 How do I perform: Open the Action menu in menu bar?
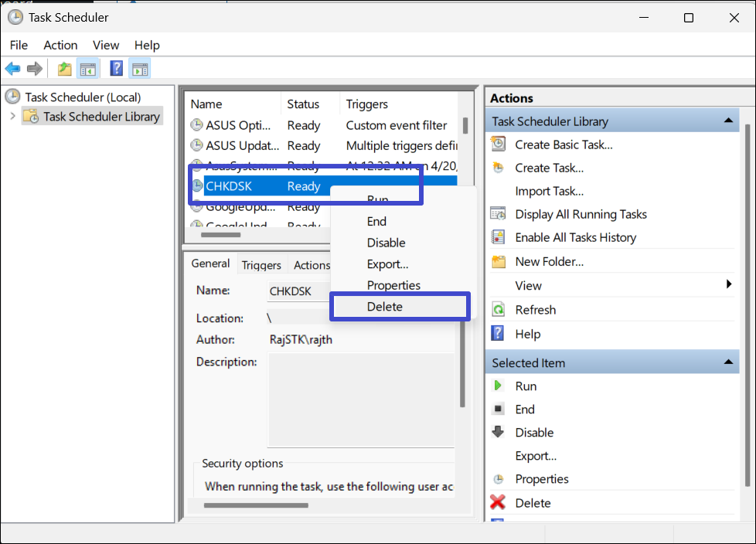pos(60,45)
